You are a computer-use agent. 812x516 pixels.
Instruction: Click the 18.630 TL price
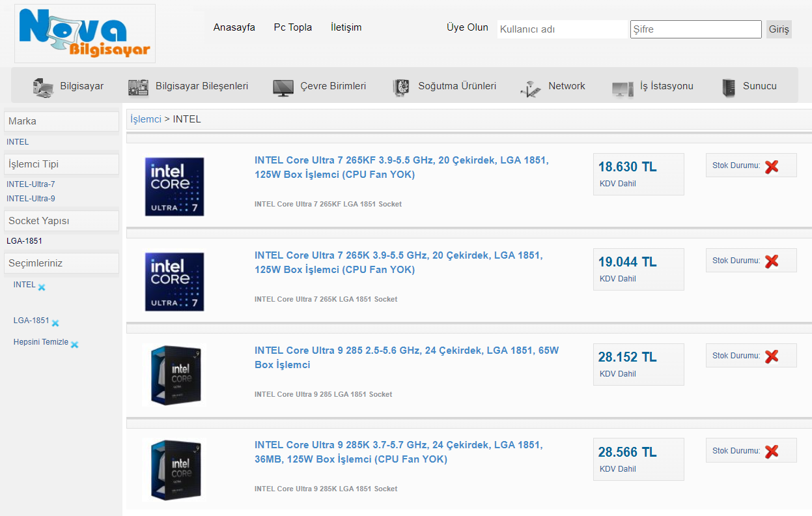point(628,167)
